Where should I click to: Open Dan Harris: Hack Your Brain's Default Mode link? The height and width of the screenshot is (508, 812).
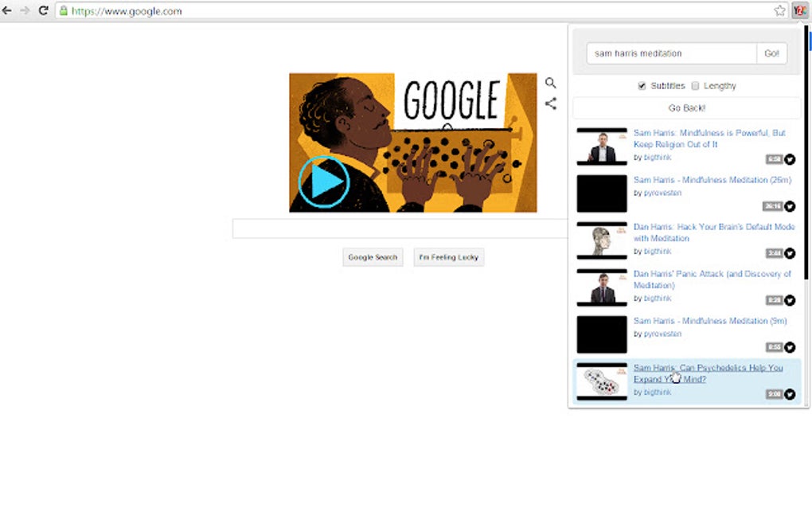(714, 233)
